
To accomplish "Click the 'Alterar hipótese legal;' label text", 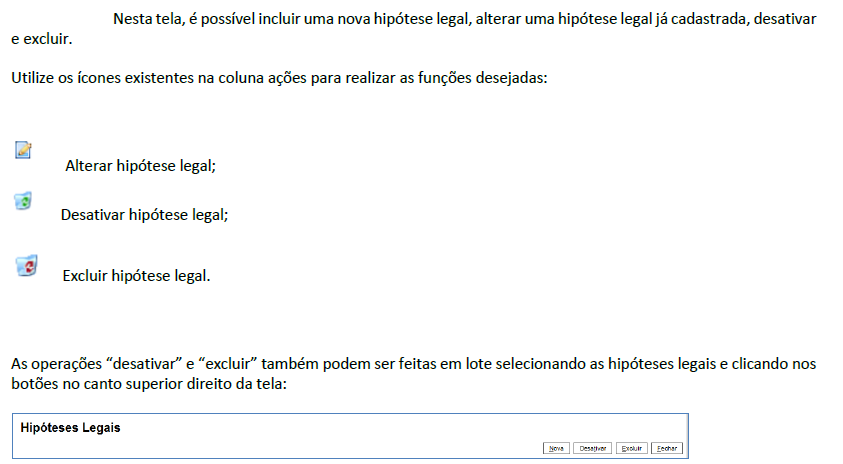I will point(141,167).
